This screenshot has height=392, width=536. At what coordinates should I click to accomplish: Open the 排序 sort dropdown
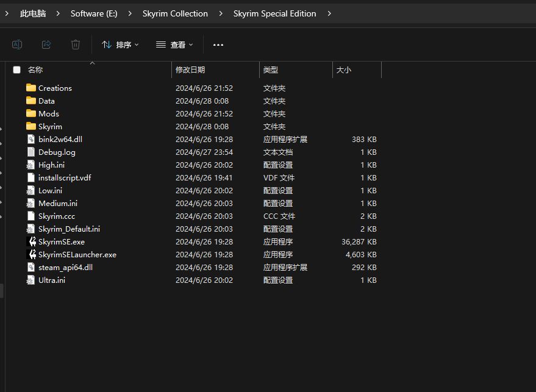[x=120, y=45]
